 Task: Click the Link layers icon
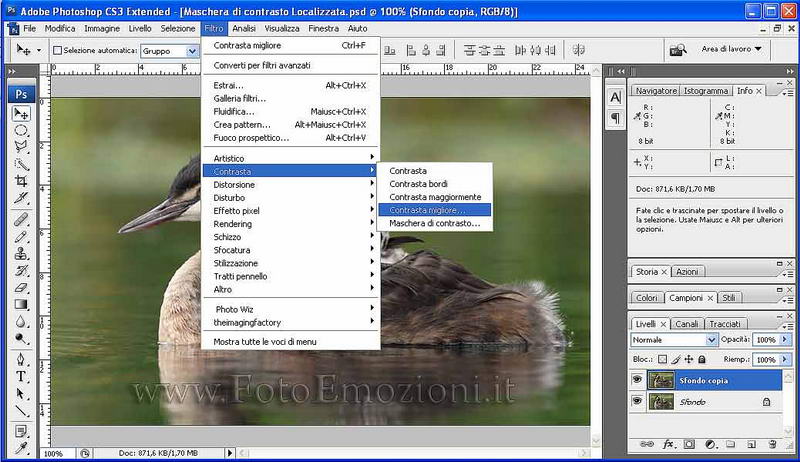pos(647,444)
